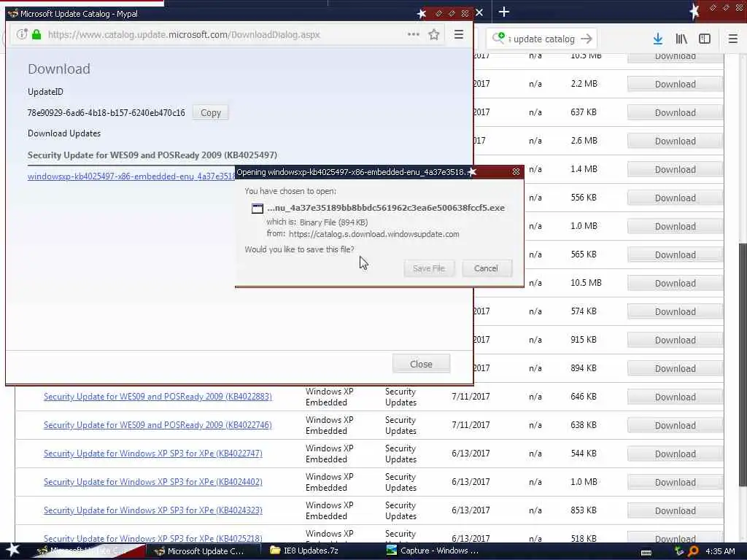
Task: Click the update catalog search field
Action: [x=543, y=39]
